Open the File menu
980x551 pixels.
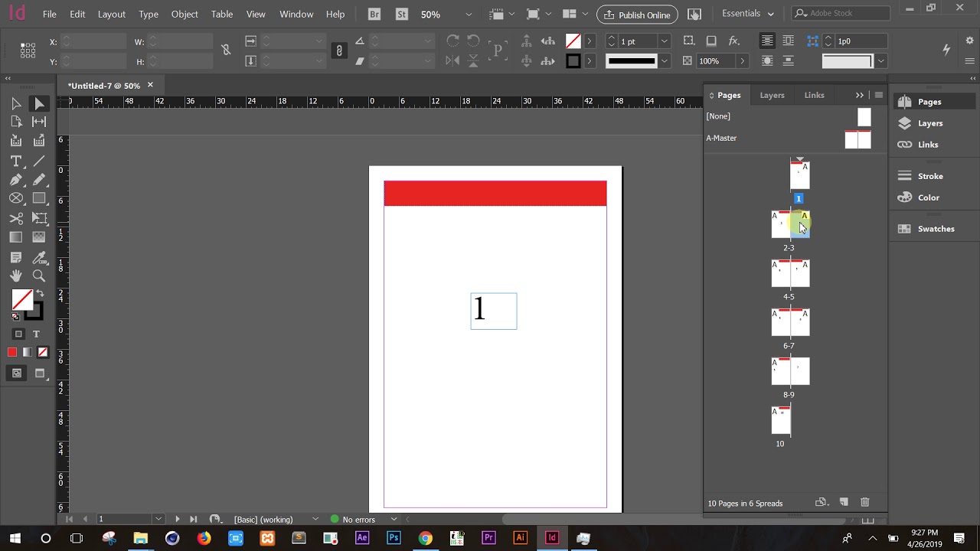tap(50, 14)
